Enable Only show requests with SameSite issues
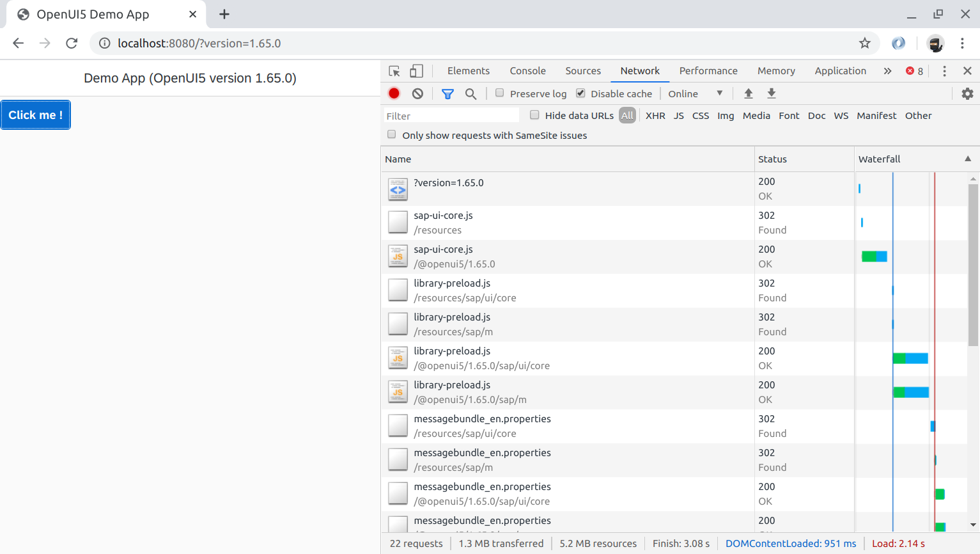This screenshot has height=554, width=980. coord(392,134)
